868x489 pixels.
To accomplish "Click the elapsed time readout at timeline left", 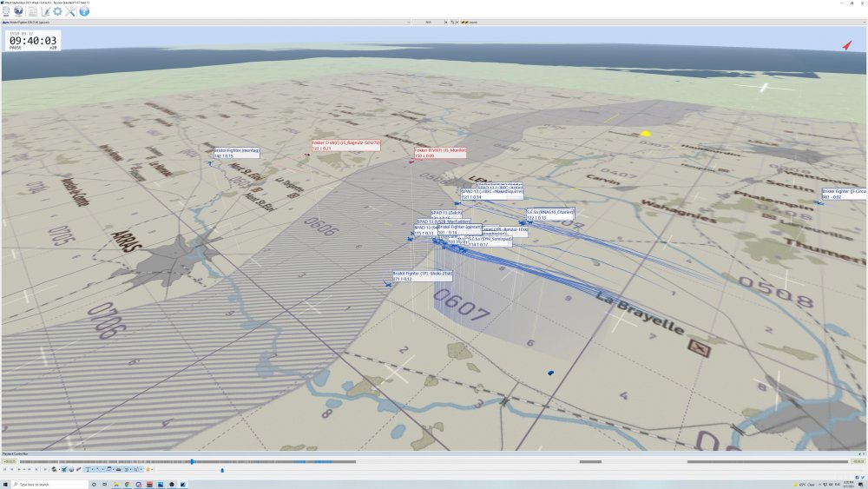I will 10,461.
